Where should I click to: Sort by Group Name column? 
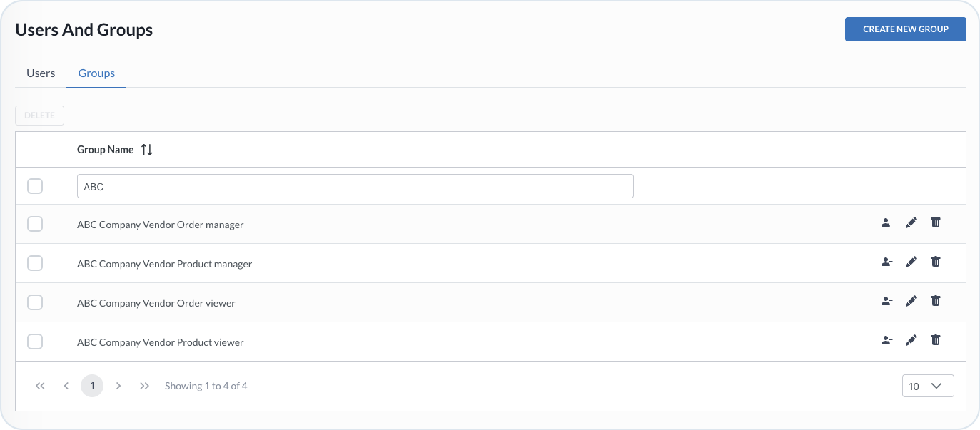pyautogui.click(x=146, y=150)
